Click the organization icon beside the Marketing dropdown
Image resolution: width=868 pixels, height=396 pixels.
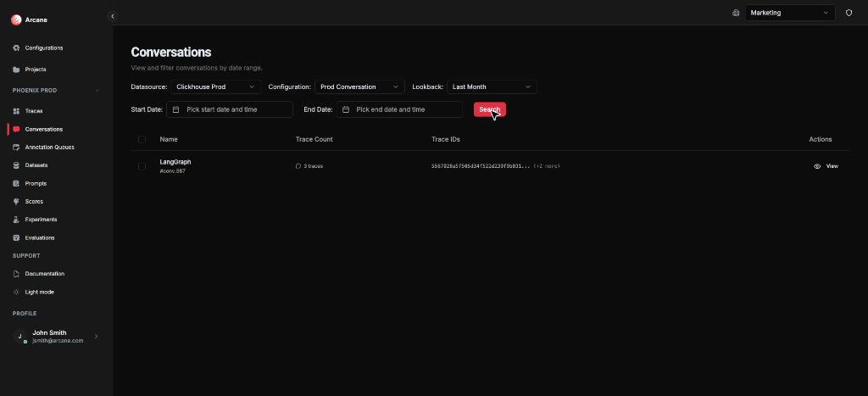pos(736,13)
